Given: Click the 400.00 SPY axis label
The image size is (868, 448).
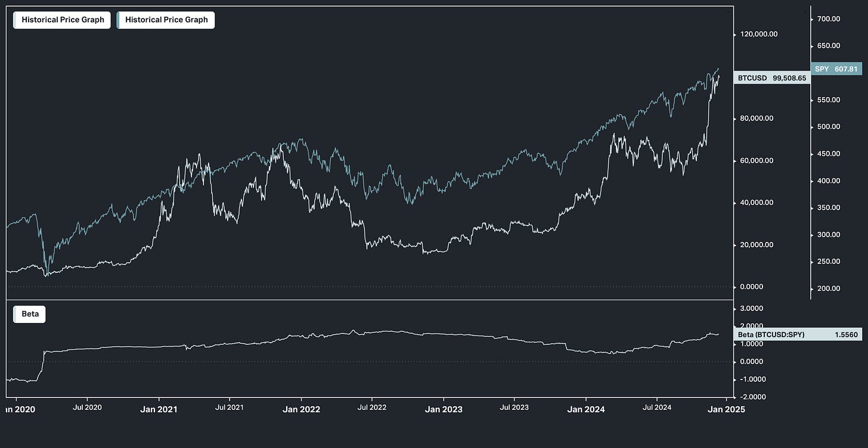Looking at the screenshot, I should tap(829, 181).
